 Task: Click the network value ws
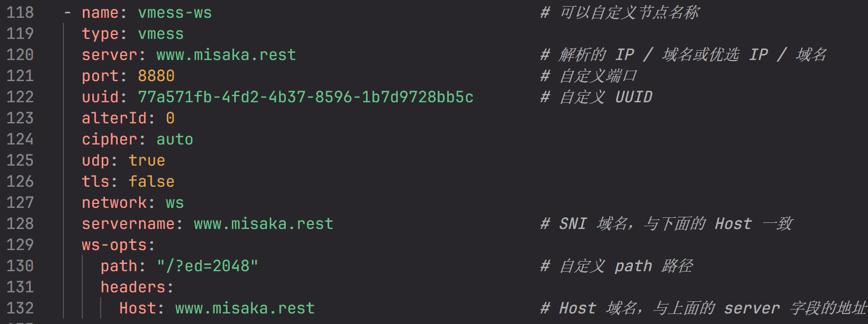[x=175, y=203]
